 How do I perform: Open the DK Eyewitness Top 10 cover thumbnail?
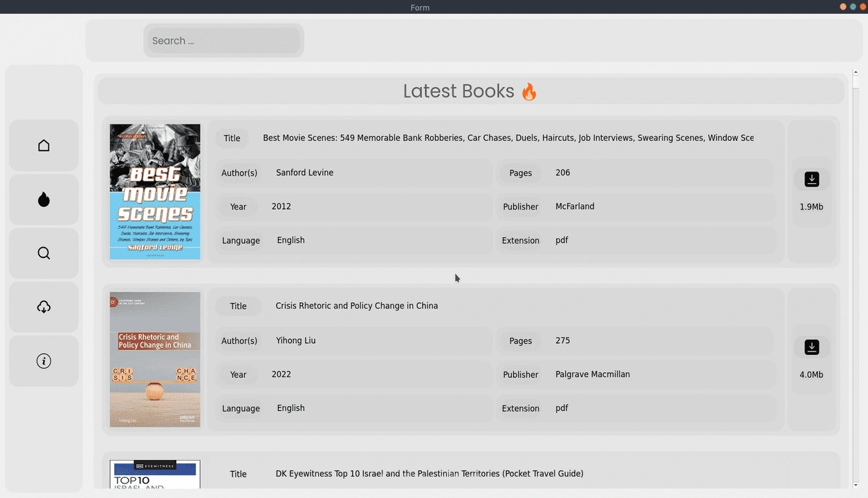pos(155,474)
